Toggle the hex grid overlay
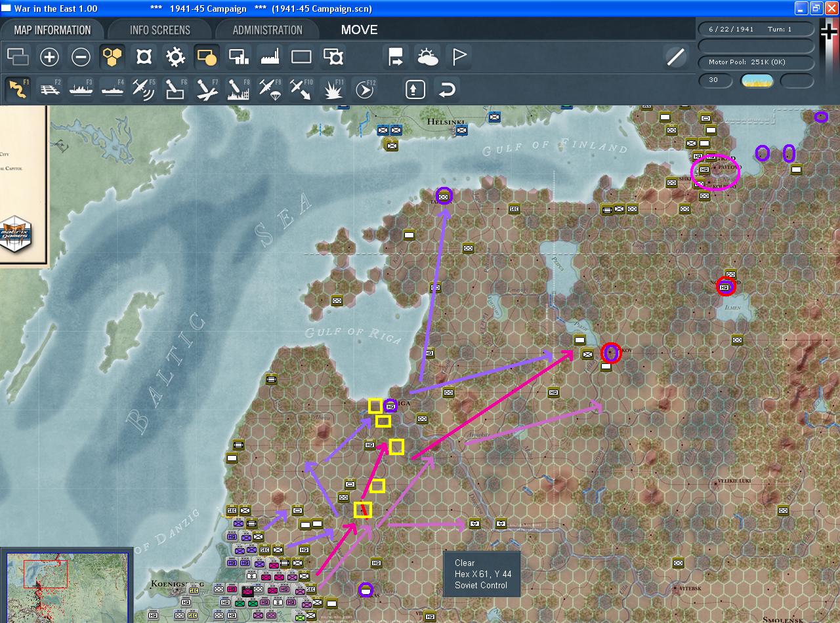This screenshot has width=840, height=623. pos(112,57)
